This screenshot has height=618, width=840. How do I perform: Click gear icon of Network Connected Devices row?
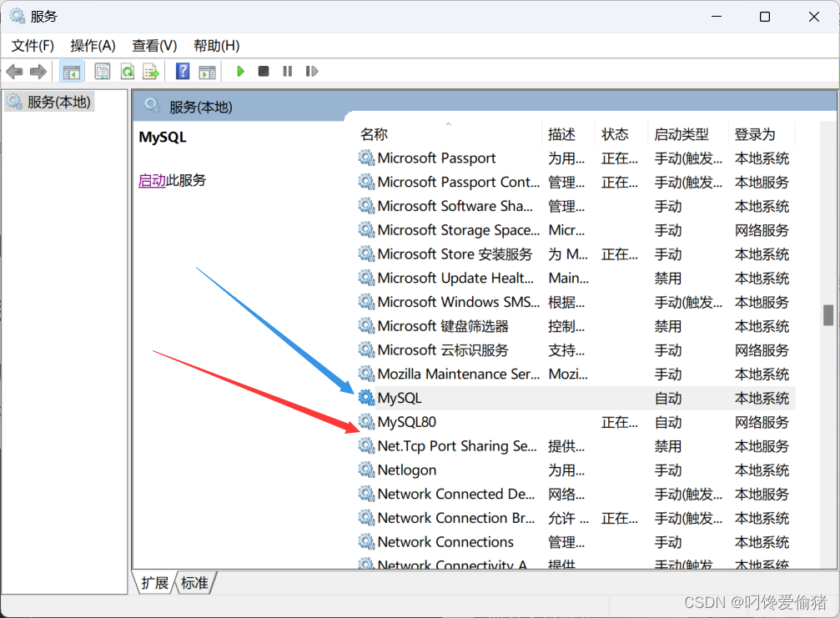tap(366, 494)
